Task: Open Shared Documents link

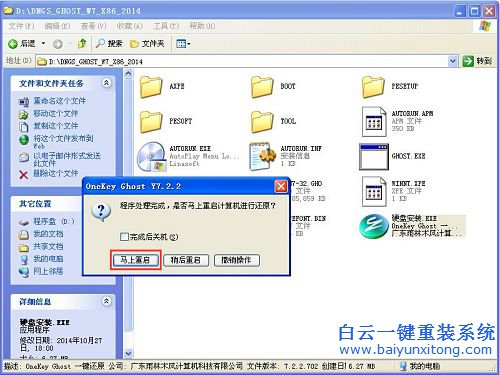Action: (x=48, y=247)
